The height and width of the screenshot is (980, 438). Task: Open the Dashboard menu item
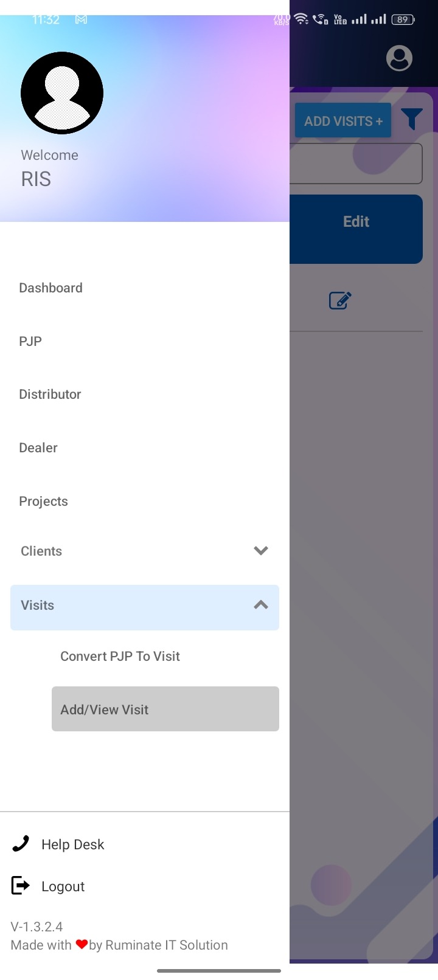(x=50, y=288)
